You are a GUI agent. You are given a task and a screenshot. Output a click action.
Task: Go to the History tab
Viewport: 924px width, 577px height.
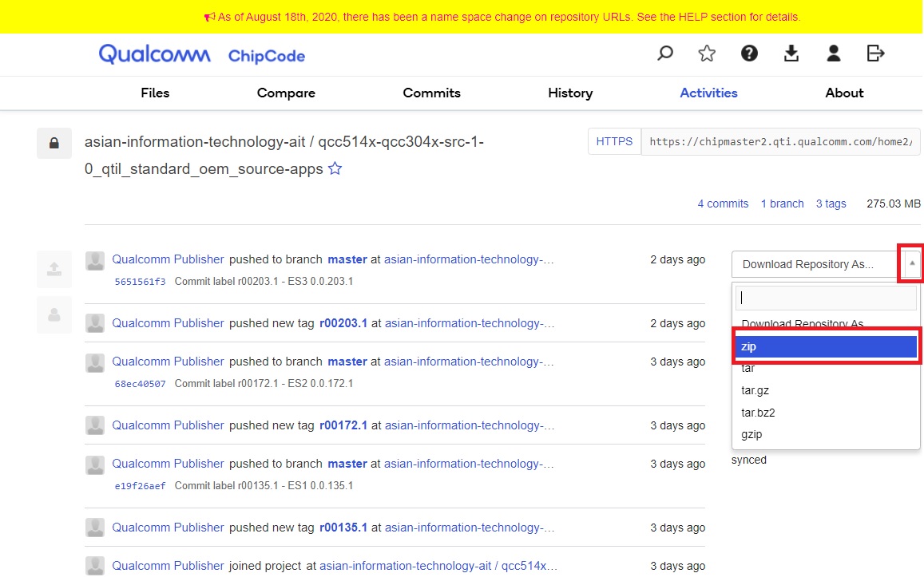[x=570, y=93]
